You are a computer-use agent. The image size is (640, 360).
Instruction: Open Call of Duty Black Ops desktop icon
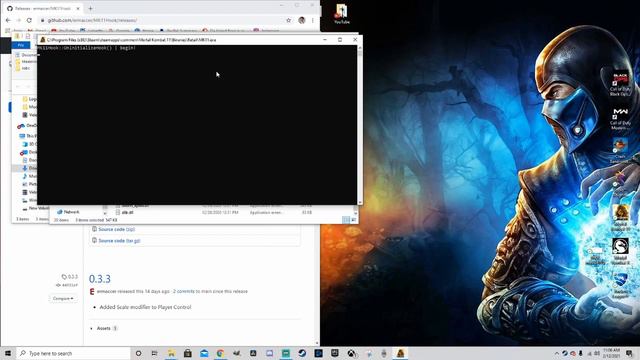620,85
